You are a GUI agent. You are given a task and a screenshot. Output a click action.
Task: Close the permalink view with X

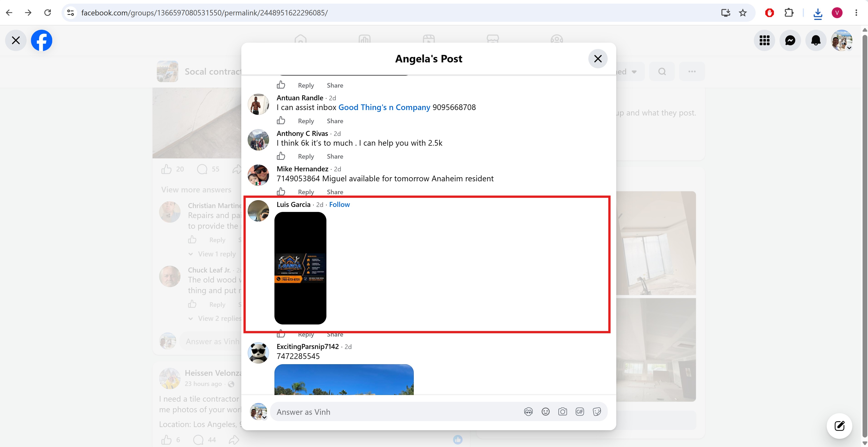click(16, 40)
